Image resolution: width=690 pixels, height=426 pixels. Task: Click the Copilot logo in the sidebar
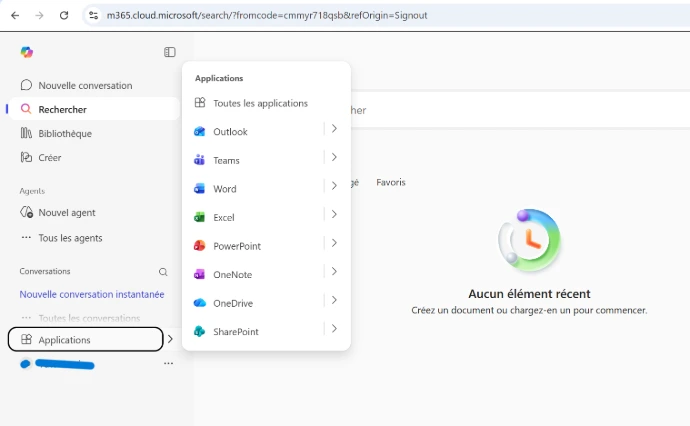click(27, 52)
